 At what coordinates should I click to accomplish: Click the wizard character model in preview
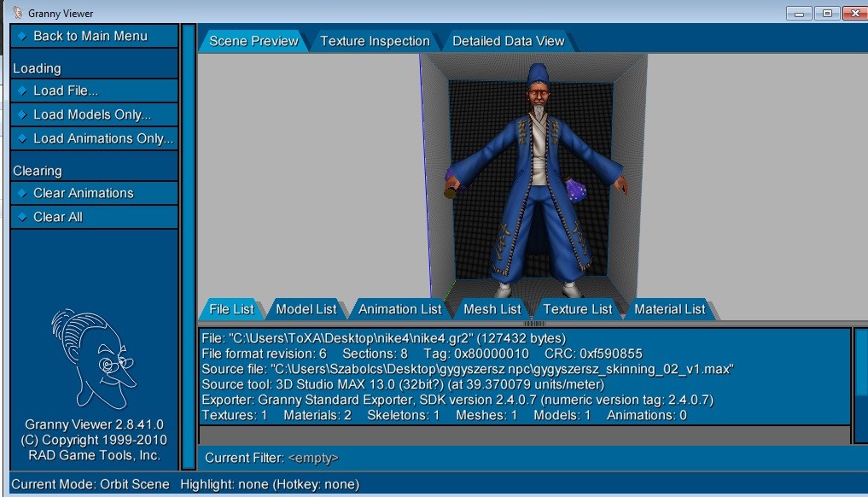click(536, 180)
